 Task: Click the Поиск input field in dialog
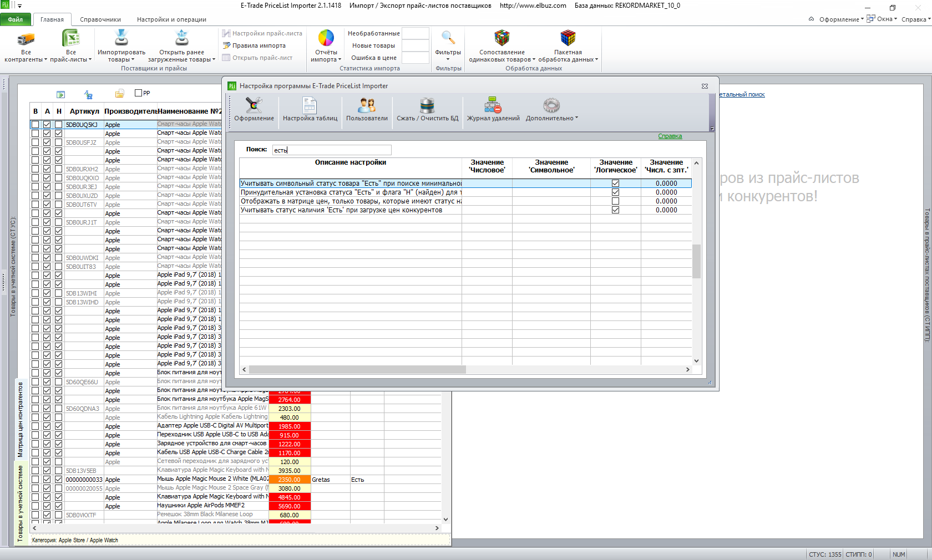332,150
